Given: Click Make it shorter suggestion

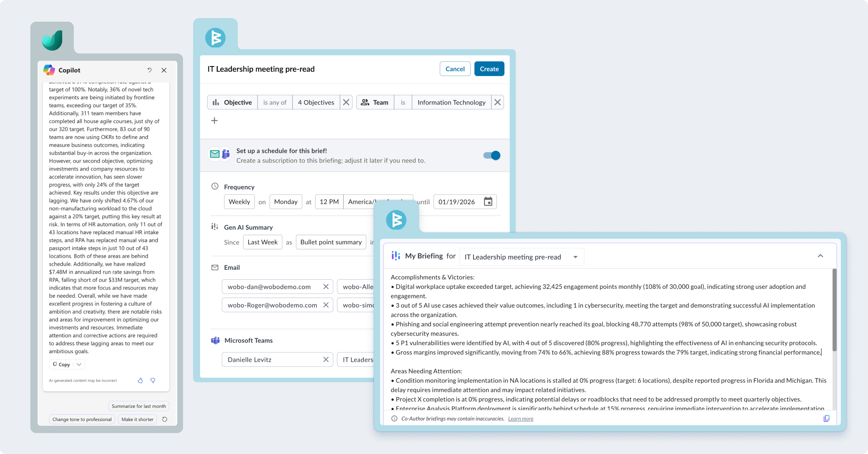Looking at the screenshot, I should [x=137, y=419].
